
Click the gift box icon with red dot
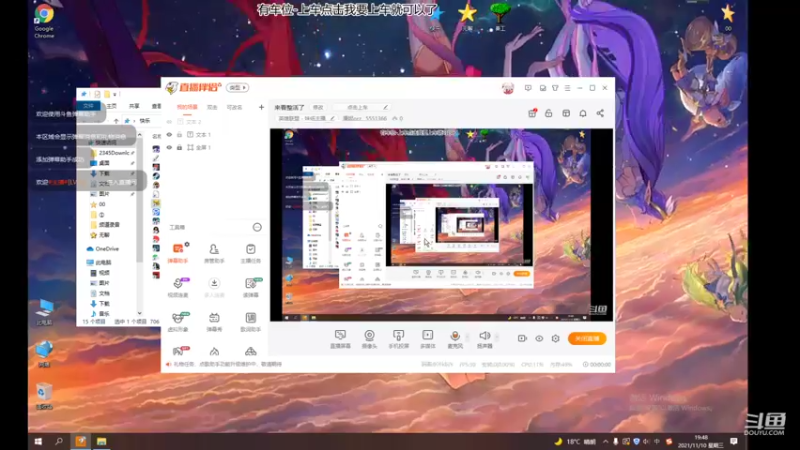coord(532,113)
